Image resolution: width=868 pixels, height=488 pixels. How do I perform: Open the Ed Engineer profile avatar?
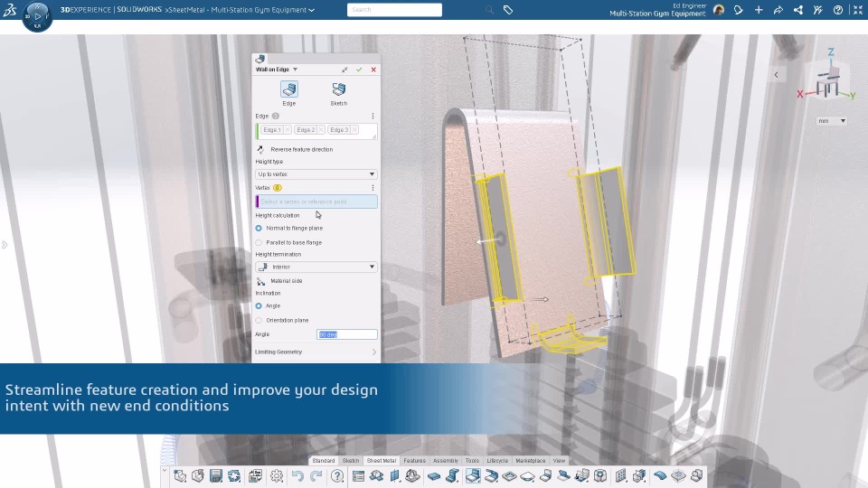pos(719,9)
